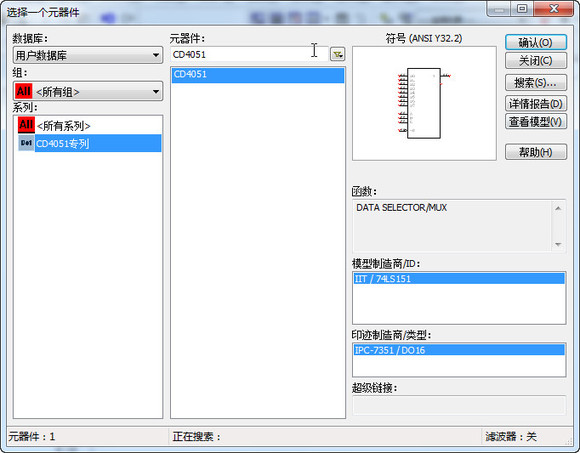
Task: Open 详情报告(D)
Action: pyautogui.click(x=536, y=104)
